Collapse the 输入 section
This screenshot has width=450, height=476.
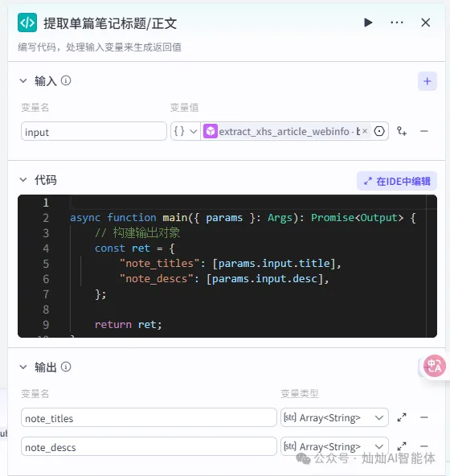click(x=23, y=80)
